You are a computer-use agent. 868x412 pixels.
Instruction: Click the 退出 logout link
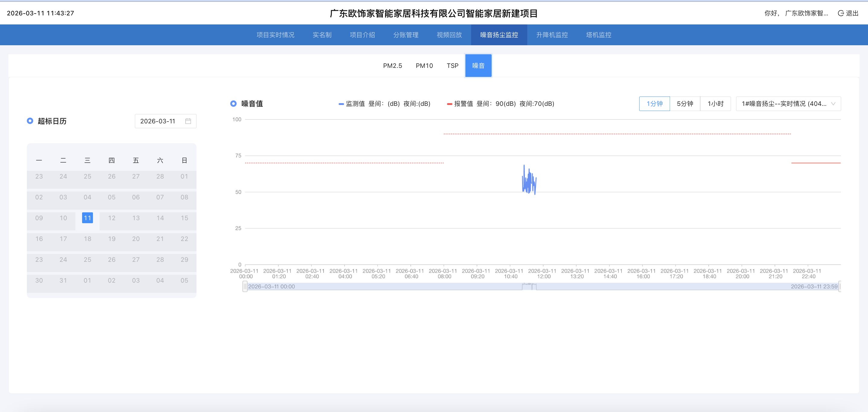pos(852,13)
